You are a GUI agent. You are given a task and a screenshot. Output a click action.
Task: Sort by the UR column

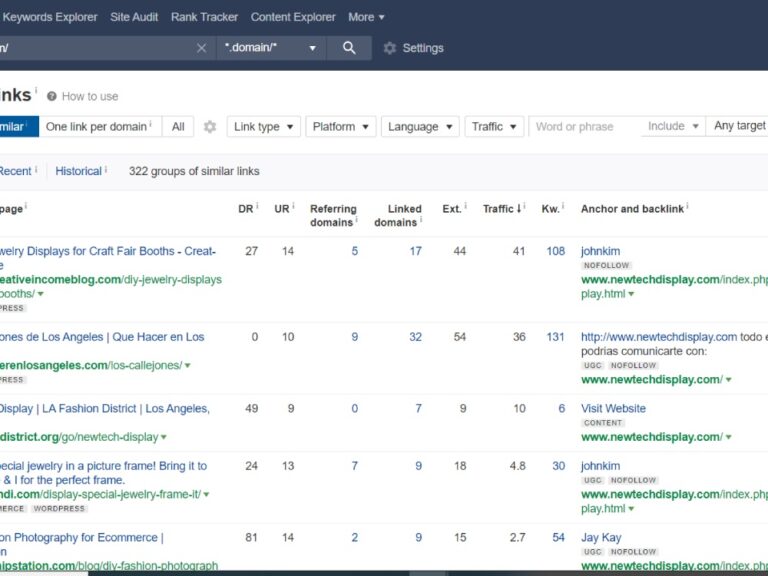pyautogui.click(x=282, y=209)
